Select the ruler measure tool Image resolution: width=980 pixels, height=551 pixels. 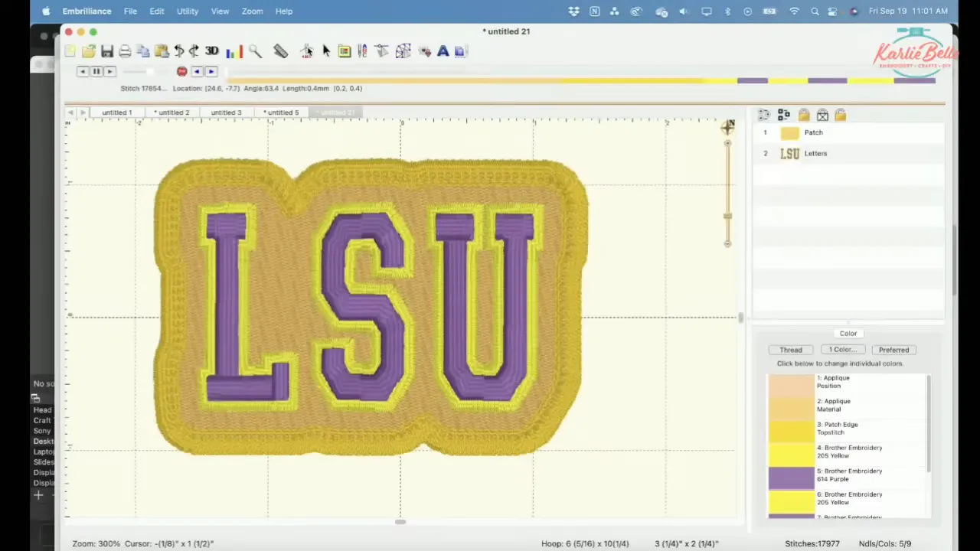tap(280, 51)
